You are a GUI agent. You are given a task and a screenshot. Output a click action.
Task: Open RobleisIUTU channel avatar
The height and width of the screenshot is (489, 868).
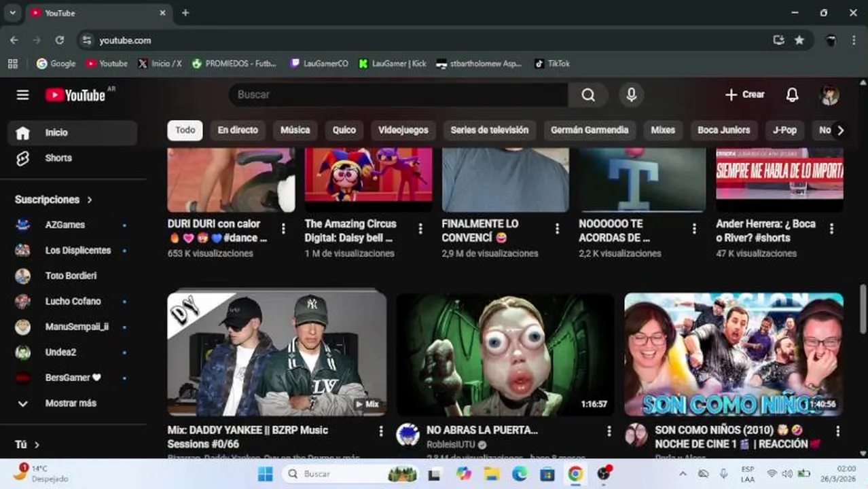408,435
